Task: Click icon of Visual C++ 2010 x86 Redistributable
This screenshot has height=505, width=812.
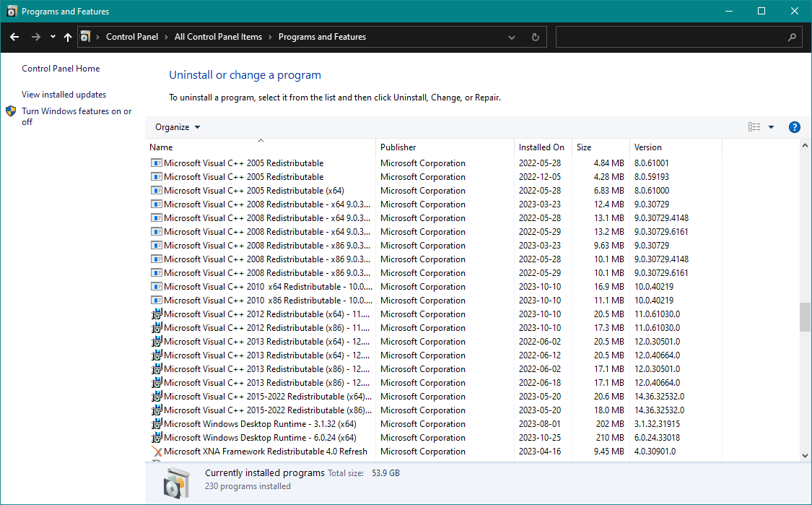Action: tap(157, 301)
